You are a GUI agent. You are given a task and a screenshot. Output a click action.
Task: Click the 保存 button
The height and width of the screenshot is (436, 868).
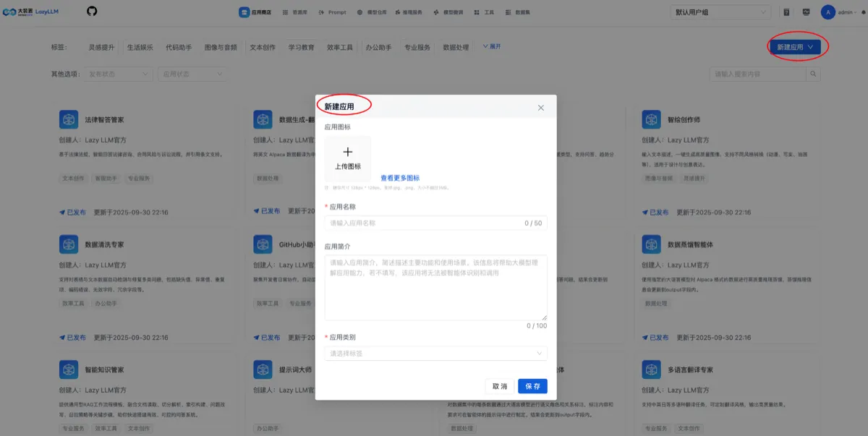coord(532,386)
